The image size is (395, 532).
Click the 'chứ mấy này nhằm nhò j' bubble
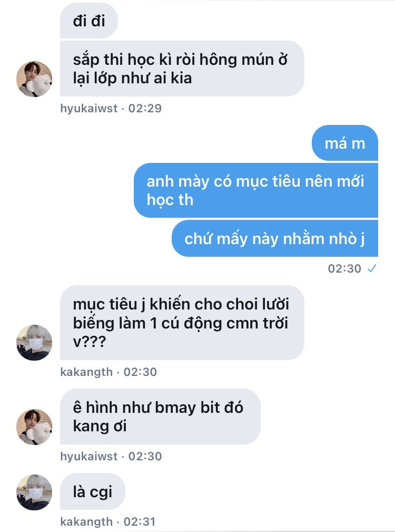pos(275,238)
